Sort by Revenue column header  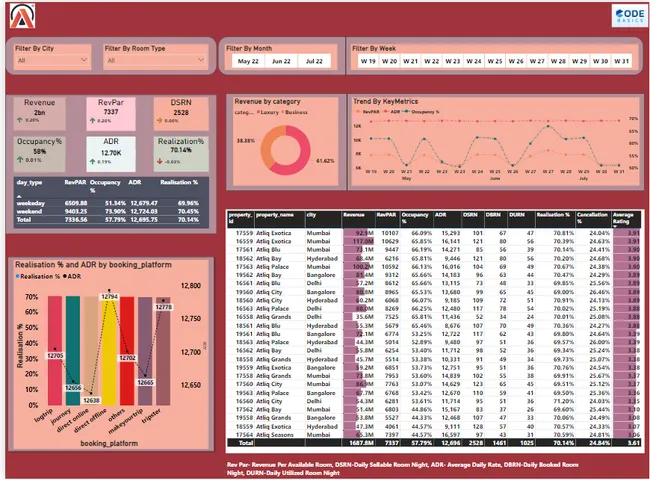(354, 215)
